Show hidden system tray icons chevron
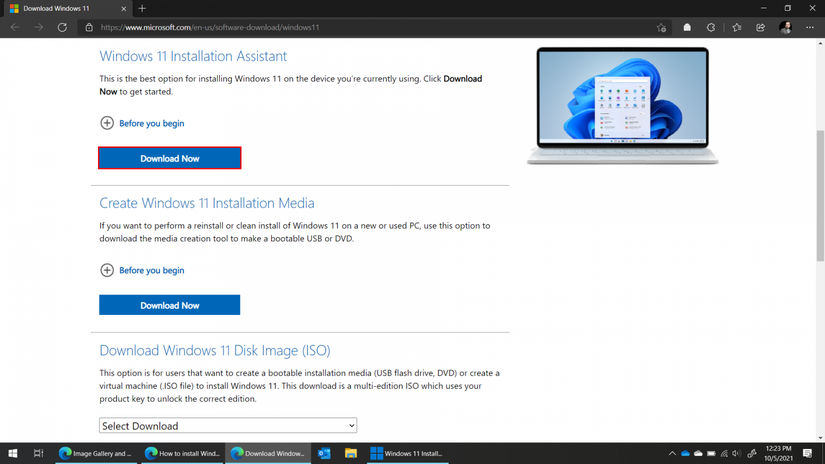Screen dimensions: 825x464 [672, 453]
